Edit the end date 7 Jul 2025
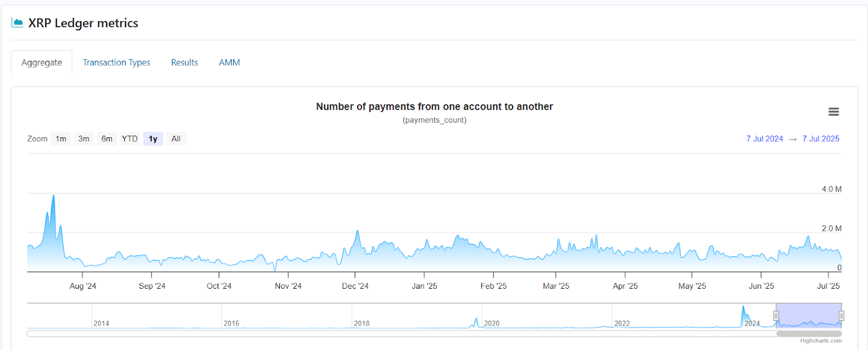This screenshot has width=868, height=350. coord(821,139)
